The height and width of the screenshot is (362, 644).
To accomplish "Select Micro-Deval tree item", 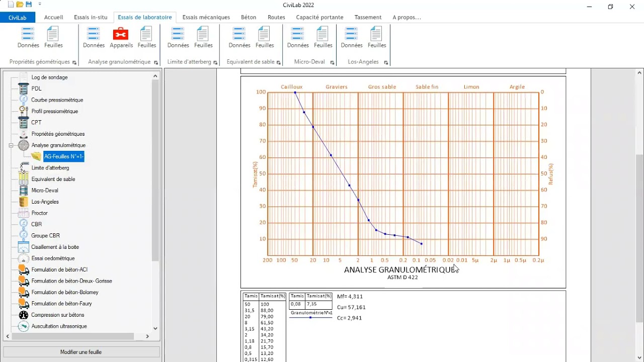I will click(x=45, y=191).
